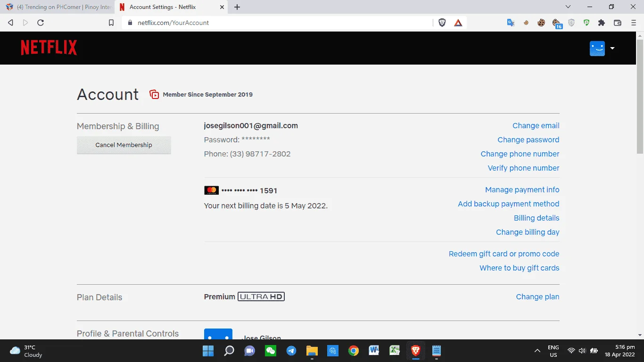
Task: Launch Google Chrome from the taskbar
Action: (354, 351)
